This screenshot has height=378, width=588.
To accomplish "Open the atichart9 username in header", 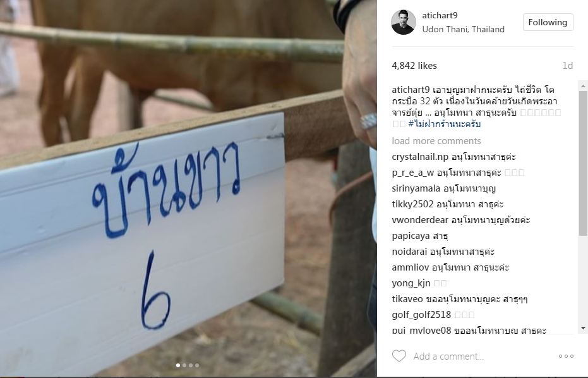I will click(x=440, y=15).
